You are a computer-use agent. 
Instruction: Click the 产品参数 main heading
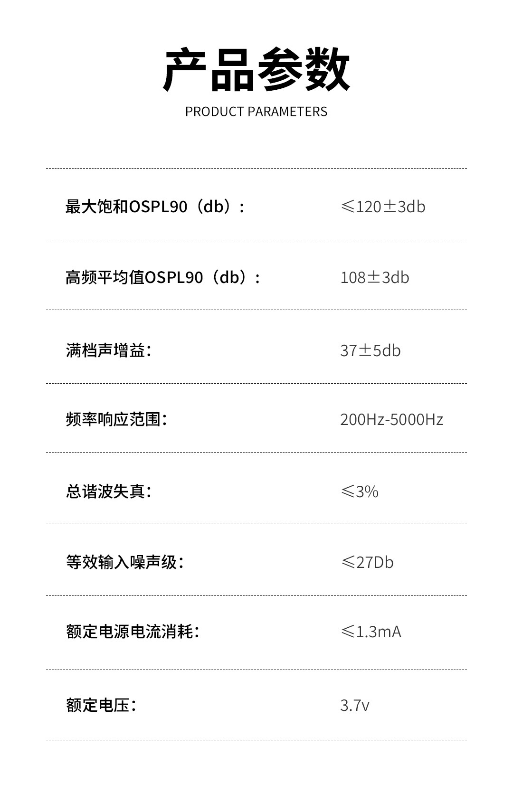coord(256,70)
